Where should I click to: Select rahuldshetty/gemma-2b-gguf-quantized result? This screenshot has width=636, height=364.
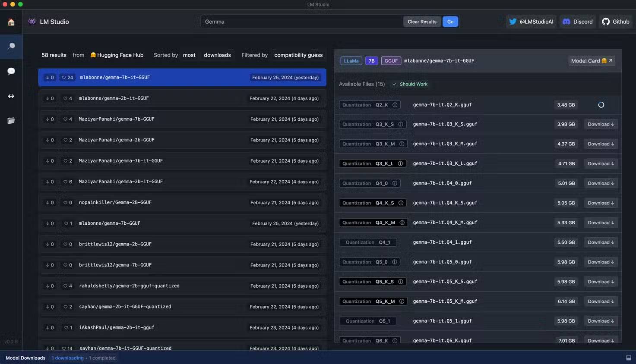[x=182, y=286]
